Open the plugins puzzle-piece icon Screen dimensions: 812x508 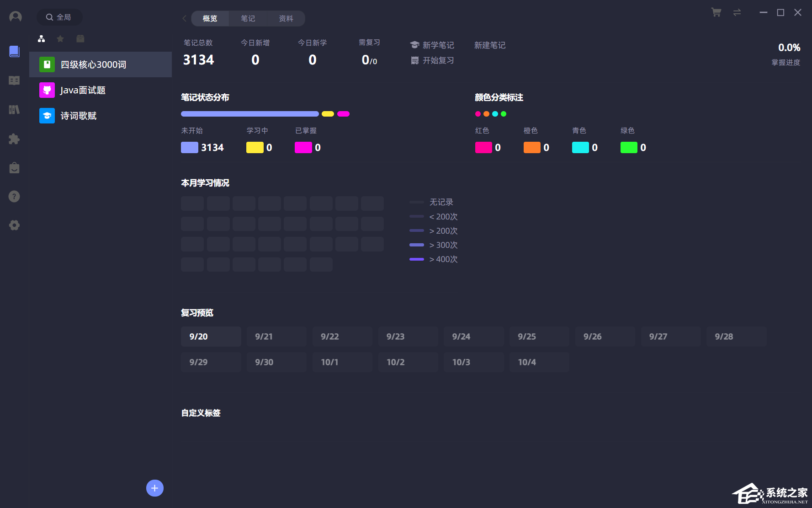(14, 139)
